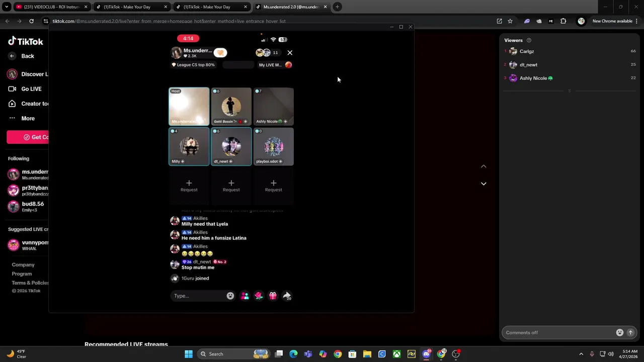Go to previous live with the up chevron

484,166
